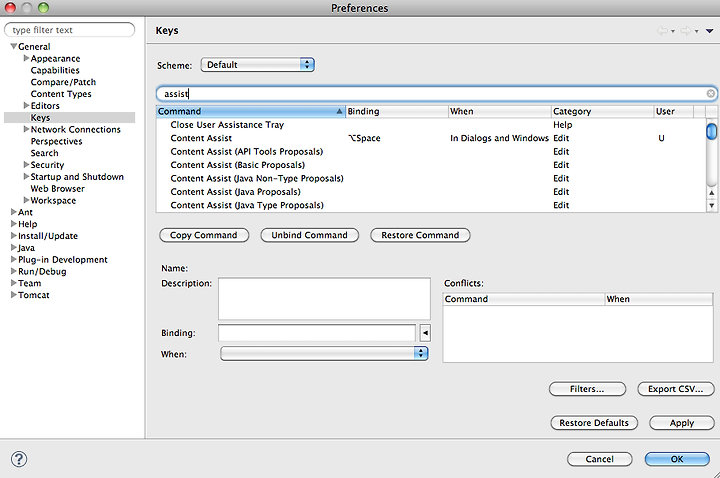Screen dimensions: 720x478
Task: Expand the Tomcat preferences node
Action: point(14,295)
